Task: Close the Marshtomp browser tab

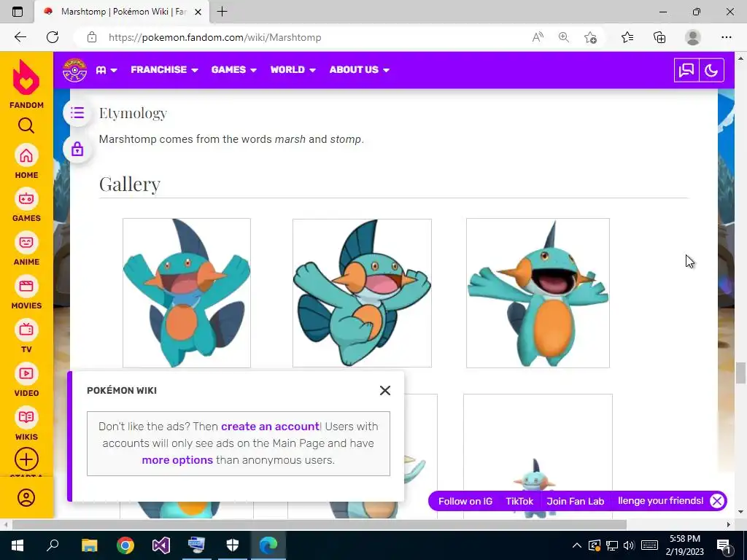Action: 198,12
